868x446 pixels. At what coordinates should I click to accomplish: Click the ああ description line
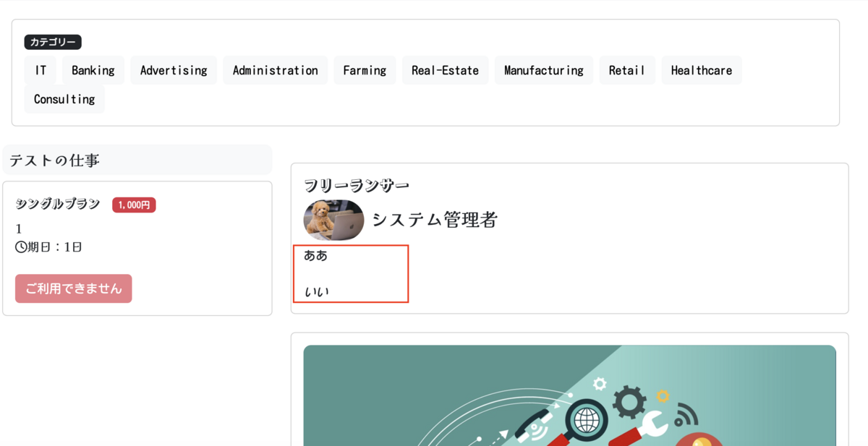click(316, 255)
